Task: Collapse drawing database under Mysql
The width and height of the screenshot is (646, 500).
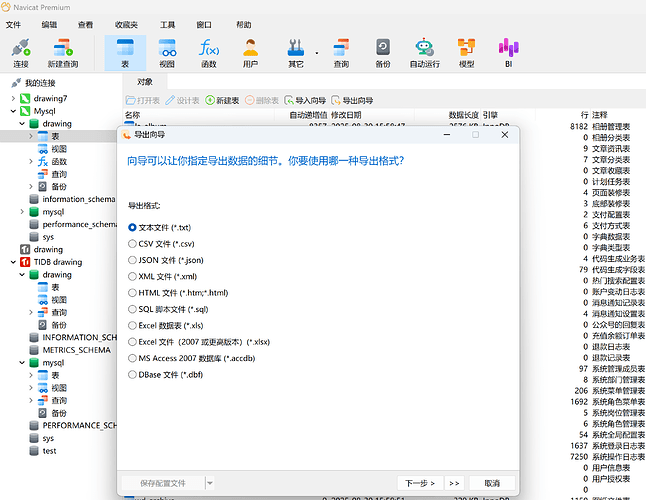Action: click(22, 124)
